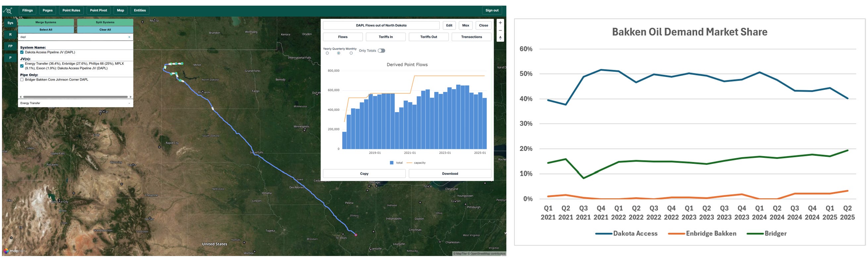
Task: Click the Derived Point Flows chart title
Action: 407,65
